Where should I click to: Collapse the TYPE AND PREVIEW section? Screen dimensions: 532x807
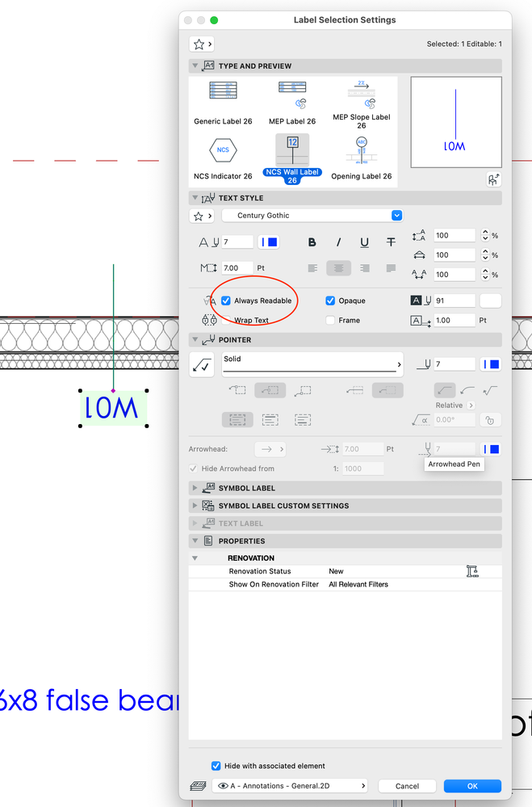pyautogui.click(x=195, y=66)
